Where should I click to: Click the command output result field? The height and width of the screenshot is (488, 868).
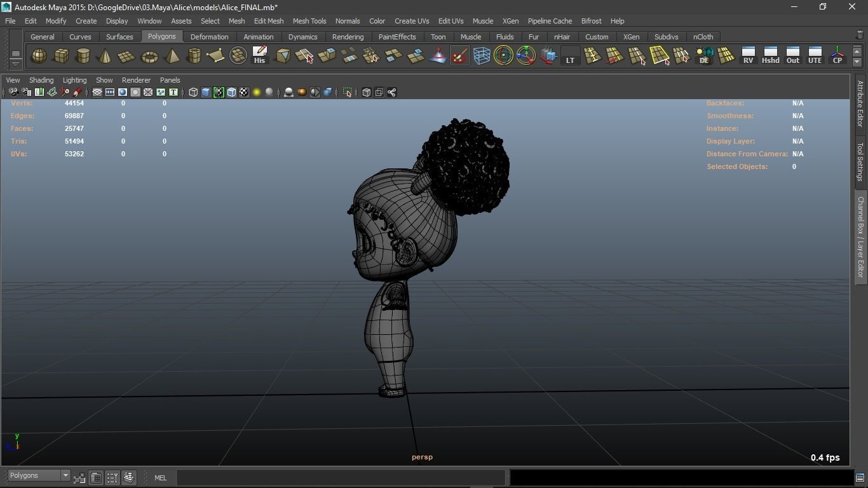(681, 477)
